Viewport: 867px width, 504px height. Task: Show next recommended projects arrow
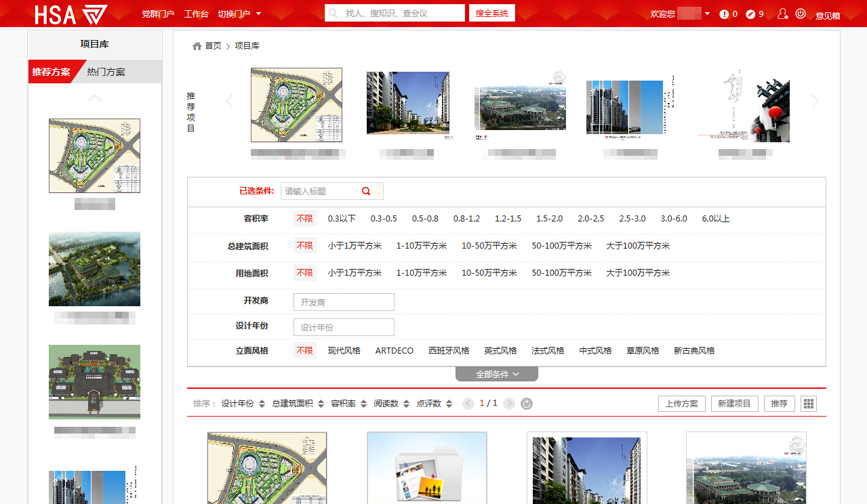pos(815,101)
